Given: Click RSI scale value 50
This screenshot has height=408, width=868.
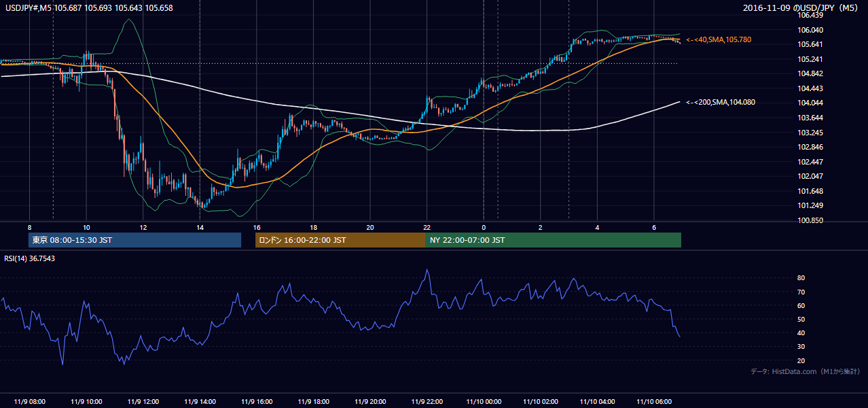Looking at the screenshot, I should point(801,319).
